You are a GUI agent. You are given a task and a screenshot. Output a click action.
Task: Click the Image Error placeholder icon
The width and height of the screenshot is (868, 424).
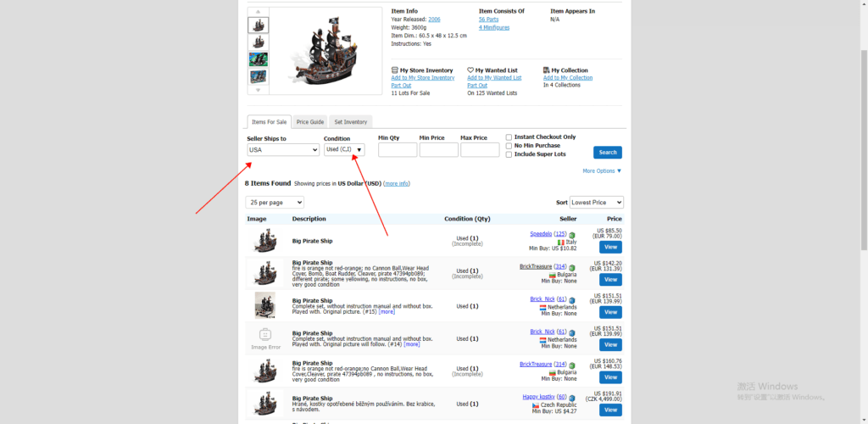[265, 334]
